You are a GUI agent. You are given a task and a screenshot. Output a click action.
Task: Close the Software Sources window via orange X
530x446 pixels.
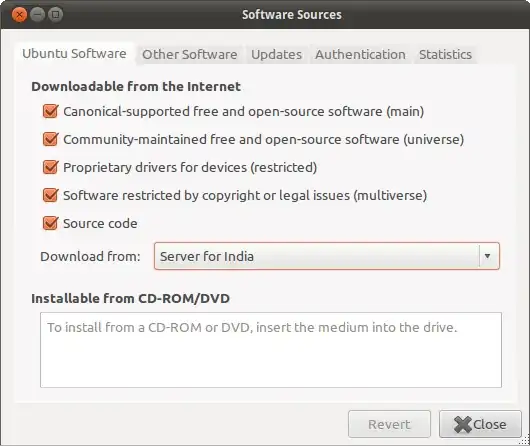[19, 15]
